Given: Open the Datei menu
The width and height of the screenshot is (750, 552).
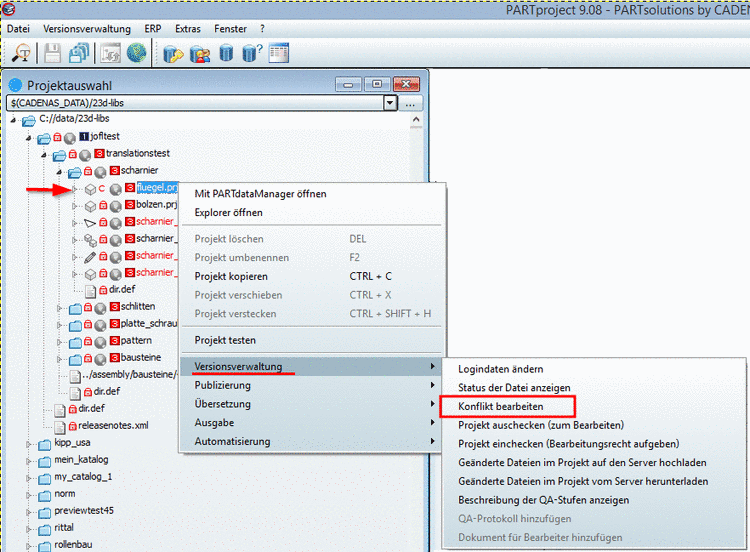Looking at the screenshot, I should pos(18,29).
